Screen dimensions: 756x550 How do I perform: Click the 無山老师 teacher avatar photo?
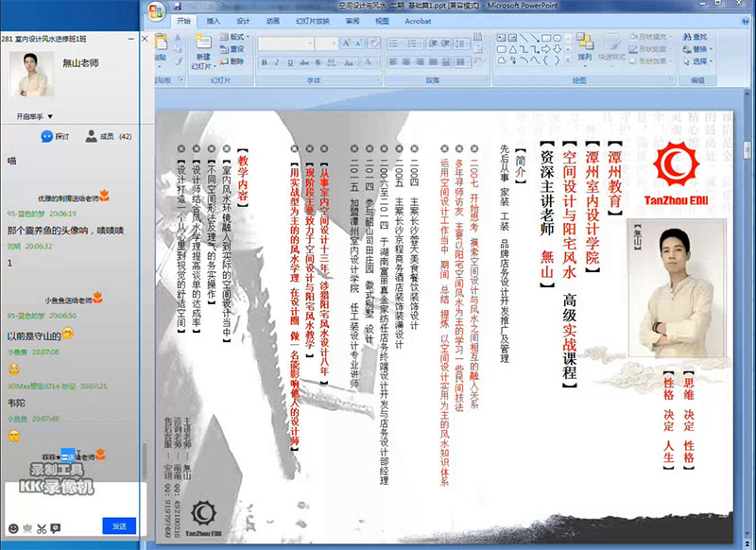coord(31,75)
